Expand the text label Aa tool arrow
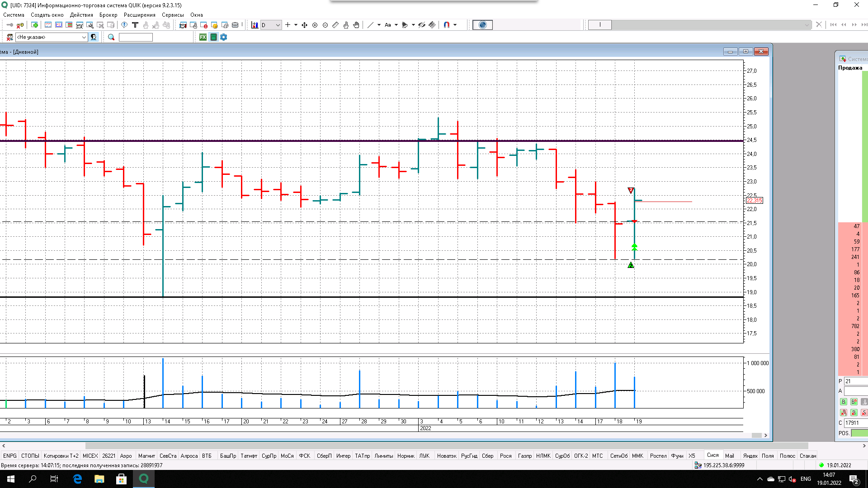This screenshot has height=488, width=868. point(396,25)
